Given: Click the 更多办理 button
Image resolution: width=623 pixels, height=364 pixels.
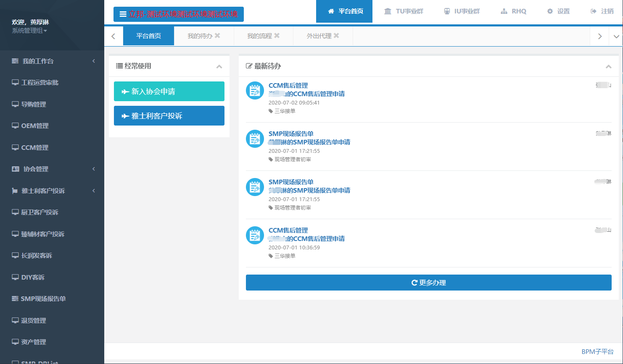Looking at the screenshot, I should (428, 283).
